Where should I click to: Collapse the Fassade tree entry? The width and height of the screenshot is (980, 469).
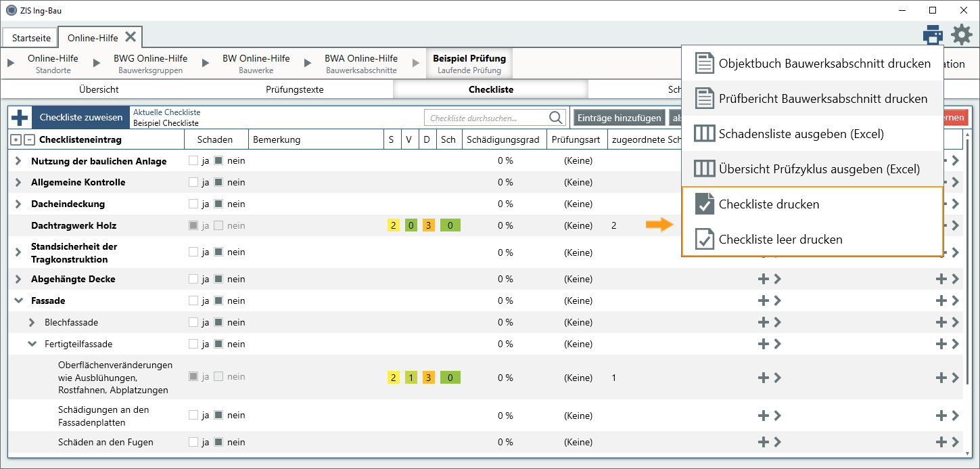(x=18, y=300)
